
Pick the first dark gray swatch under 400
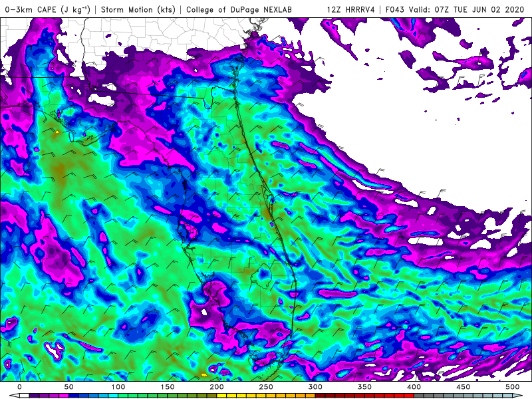419,396
